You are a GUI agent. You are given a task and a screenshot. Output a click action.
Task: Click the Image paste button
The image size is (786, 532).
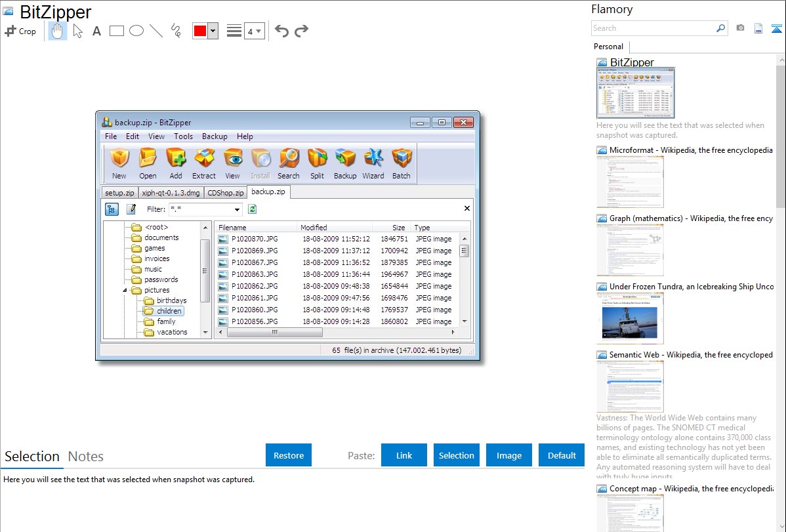[508, 455]
